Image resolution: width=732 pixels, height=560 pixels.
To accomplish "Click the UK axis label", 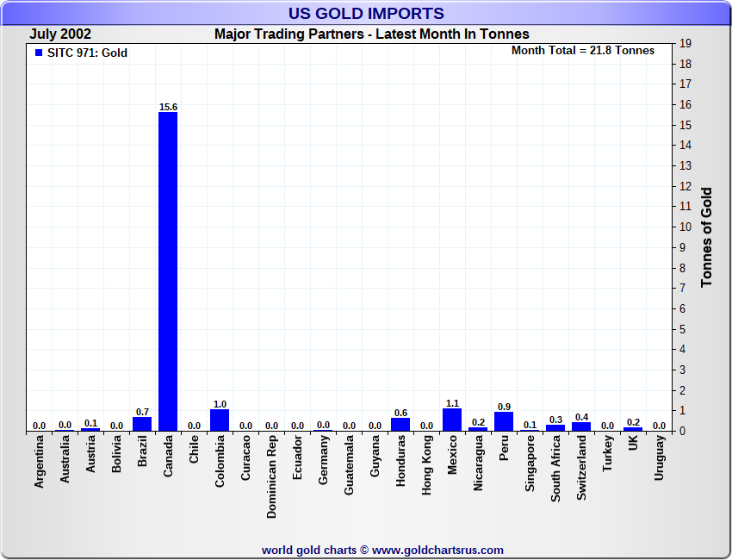I will 633,443.
